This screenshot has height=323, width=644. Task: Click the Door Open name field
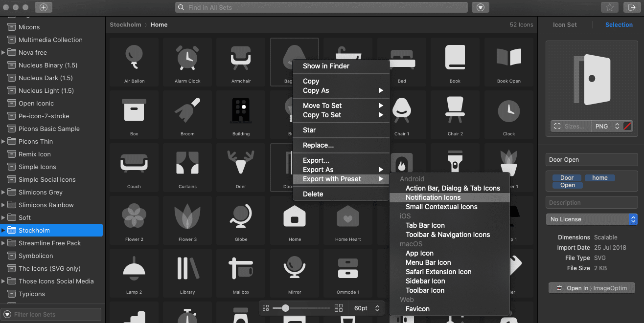pyautogui.click(x=592, y=160)
